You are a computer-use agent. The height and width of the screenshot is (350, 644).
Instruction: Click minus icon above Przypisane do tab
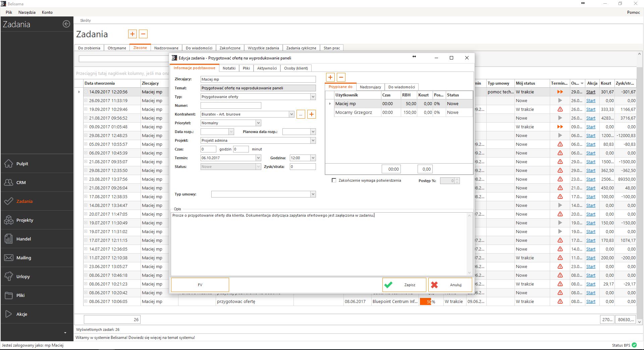[x=341, y=77]
